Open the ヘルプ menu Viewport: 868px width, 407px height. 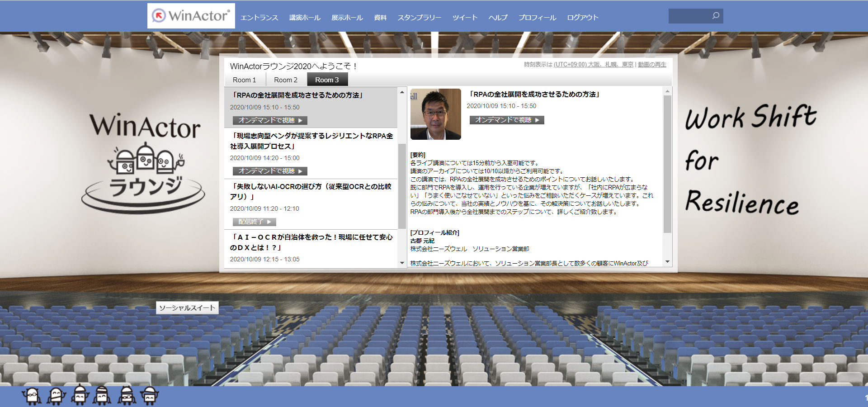(x=498, y=18)
